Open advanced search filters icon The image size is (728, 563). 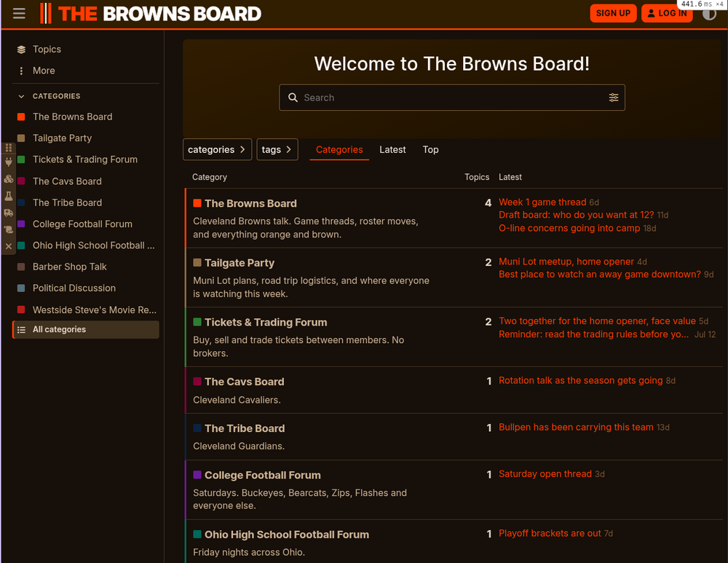(x=613, y=98)
